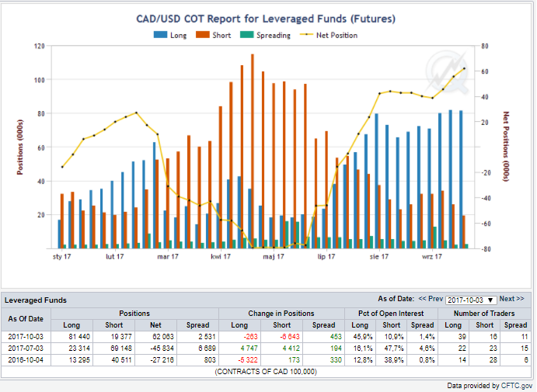Click the Leveraged Funds table title
The width and height of the screenshot is (537, 392).
pos(36,300)
